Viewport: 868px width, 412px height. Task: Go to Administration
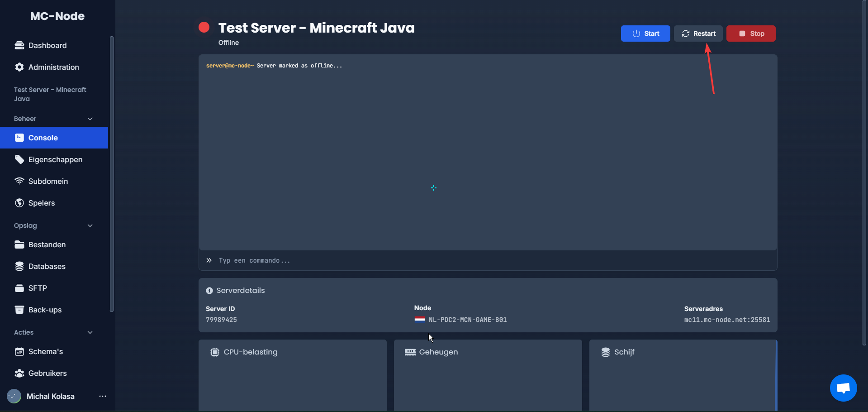point(54,67)
